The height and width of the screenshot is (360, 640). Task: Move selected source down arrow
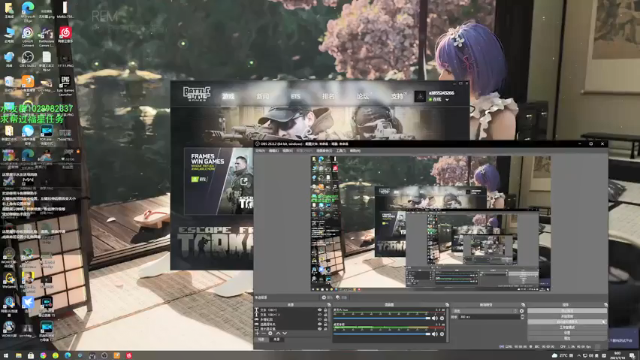click(284, 333)
